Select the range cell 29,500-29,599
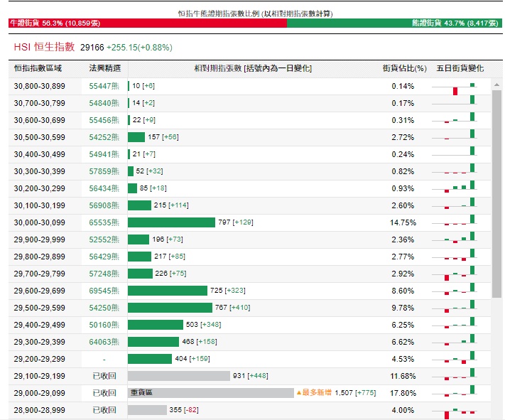This screenshot has height=420, width=505. pyautogui.click(x=39, y=308)
